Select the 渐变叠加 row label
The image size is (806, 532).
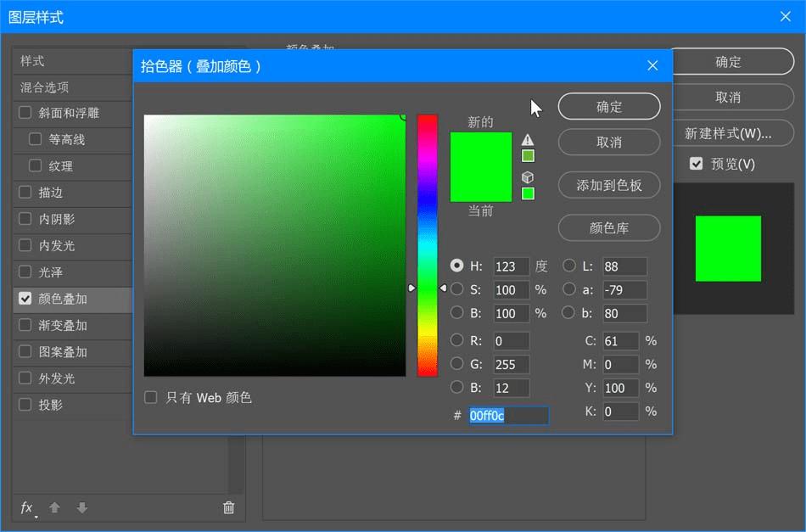pyautogui.click(x=63, y=325)
